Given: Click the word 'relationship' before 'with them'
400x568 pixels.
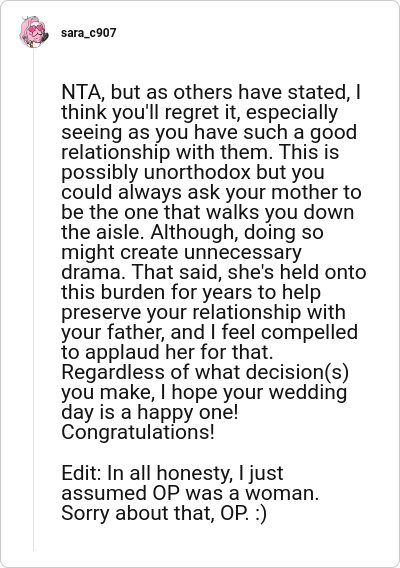Looking at the screenshot, I should 116,152.
